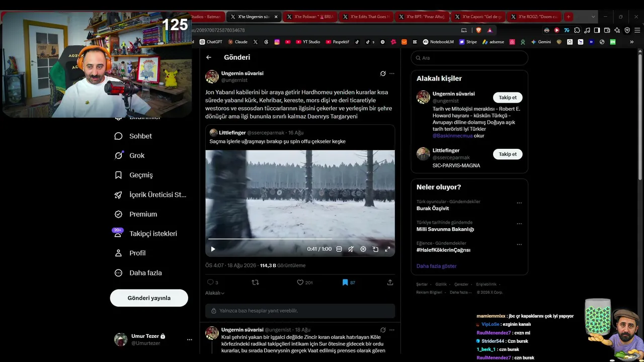Open Grok icon on the reply post

click(383, 330)
